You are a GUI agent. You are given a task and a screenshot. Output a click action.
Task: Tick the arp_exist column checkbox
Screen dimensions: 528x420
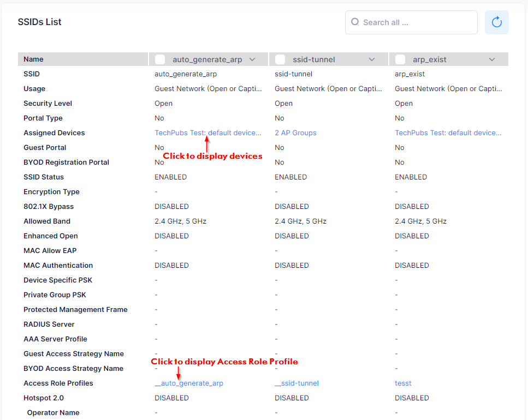coord(400,59)
